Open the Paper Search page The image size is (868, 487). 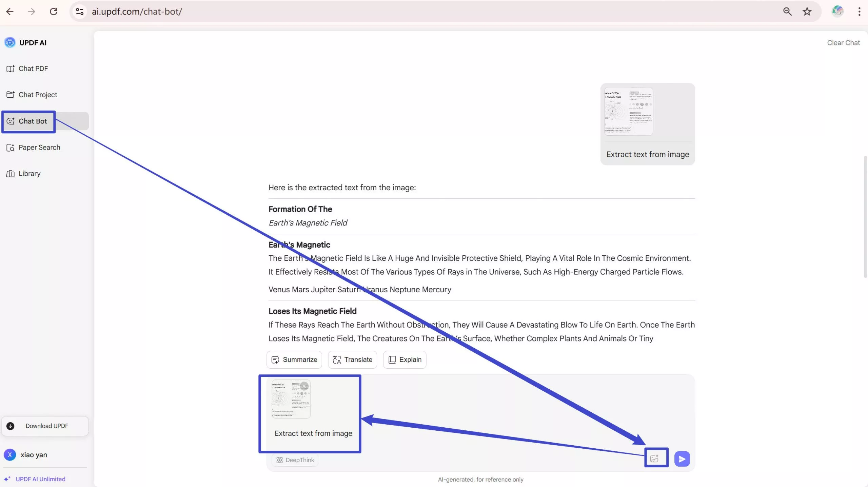click(x=39, y=148)
